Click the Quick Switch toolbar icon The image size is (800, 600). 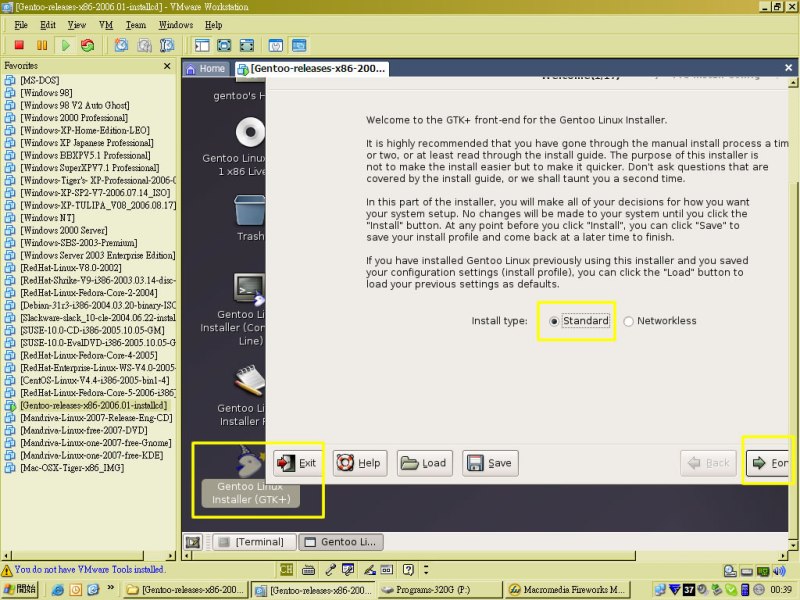pos(246,45)
